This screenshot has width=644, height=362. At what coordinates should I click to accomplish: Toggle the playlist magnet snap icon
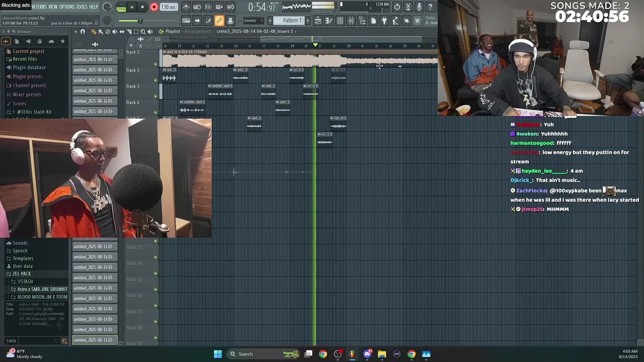[x=83, y=32]
